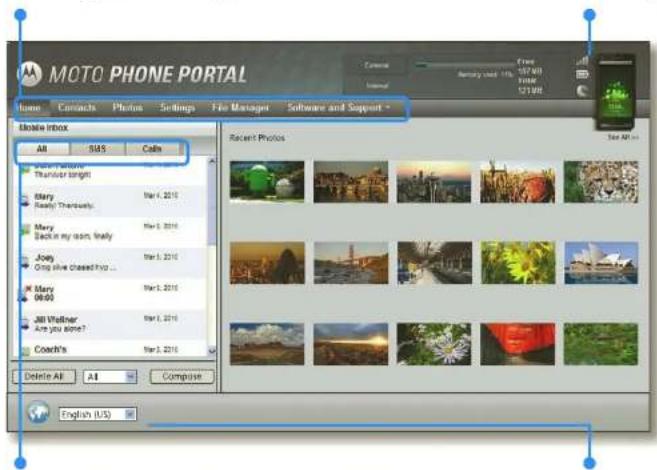This screenshot has width=657, height=470.
Task: Click the Delete All button
Action: pyautogui.click(x=44, y=377)
